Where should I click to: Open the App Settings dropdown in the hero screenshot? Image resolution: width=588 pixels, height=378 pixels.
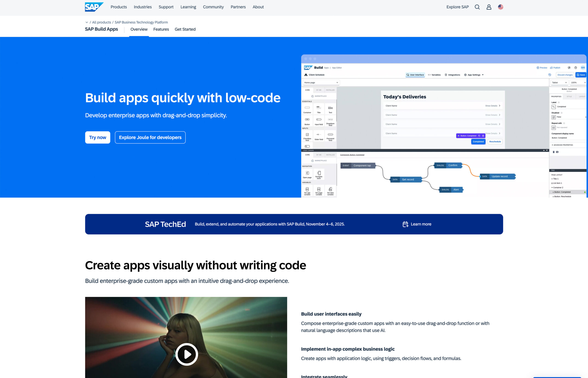pyautogui.click(x=474, y=75)
